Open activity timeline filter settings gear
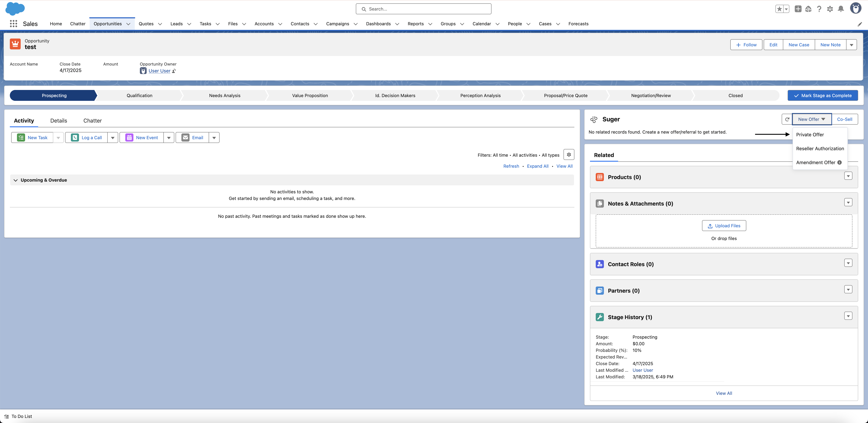 [569, 155]
